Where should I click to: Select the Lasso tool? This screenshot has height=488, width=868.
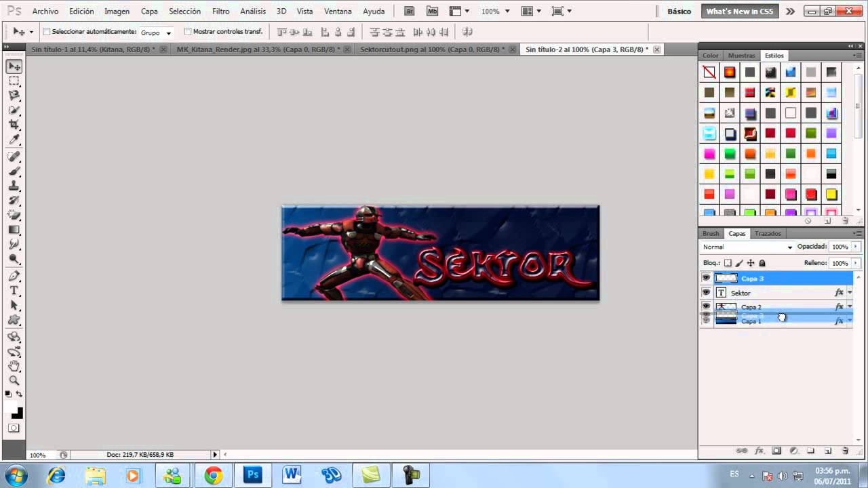[x=14, y=96]
